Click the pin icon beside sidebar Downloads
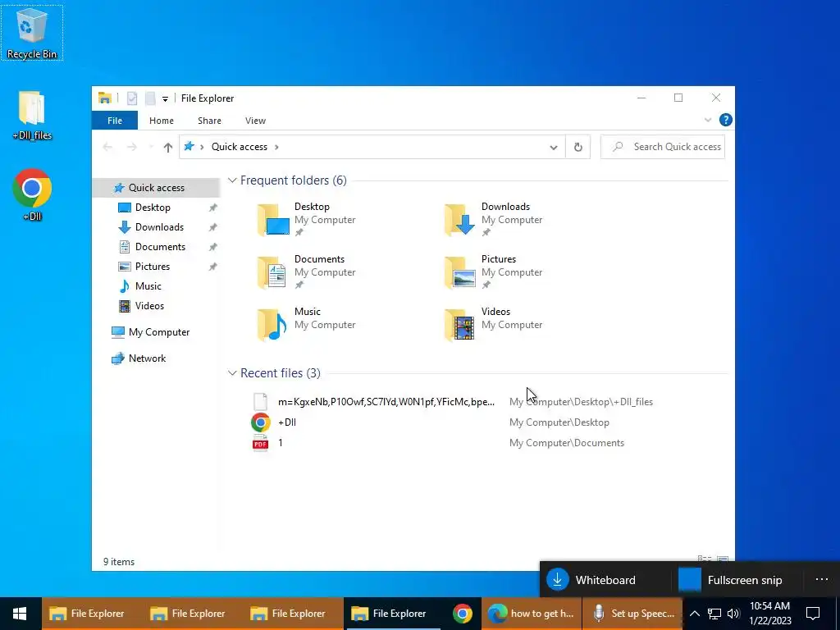Screen dimensions: 840x630 (x=212, y=228)
